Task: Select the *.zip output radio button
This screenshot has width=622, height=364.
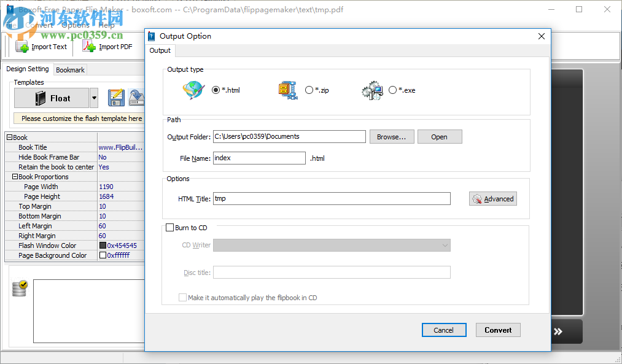Action: point(309,90)
